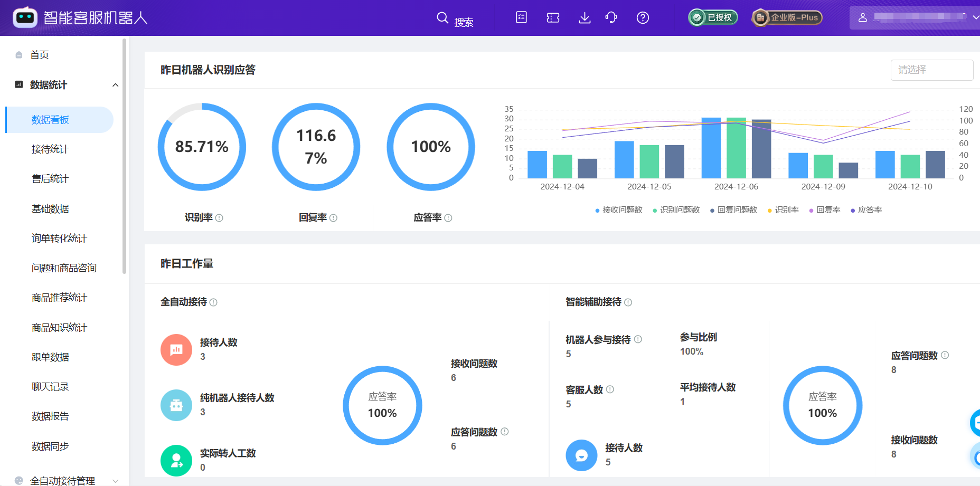Collapse the 数据统计 menu section
This screenshot has width=980, height=486.
pos(115,85)
